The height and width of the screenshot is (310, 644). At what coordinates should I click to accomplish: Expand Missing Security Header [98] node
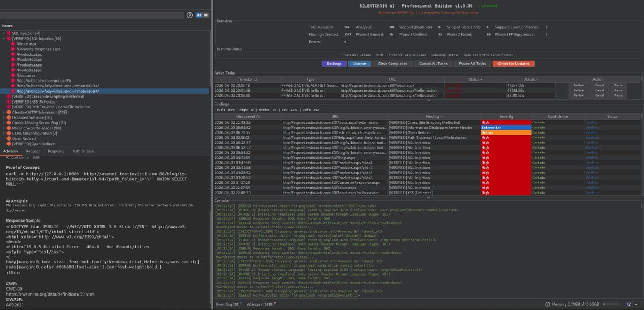(x=4, y=128)
